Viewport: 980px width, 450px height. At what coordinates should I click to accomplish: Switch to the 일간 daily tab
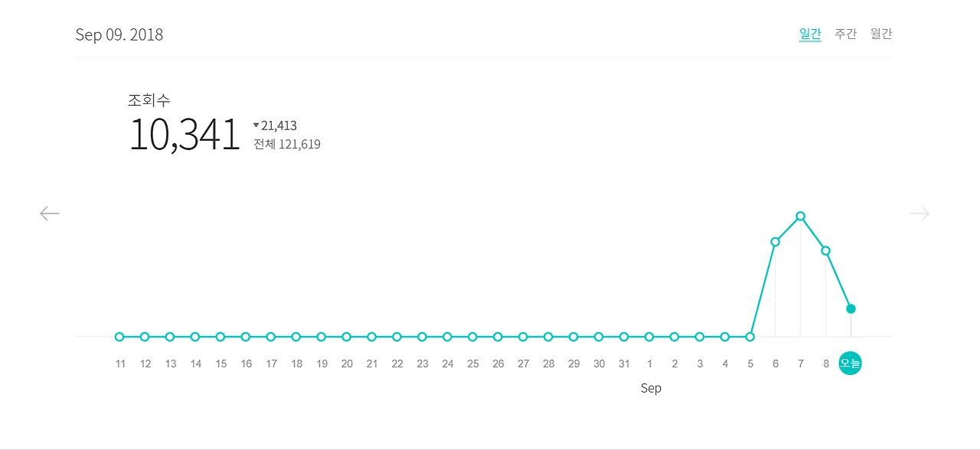(810, 34)
